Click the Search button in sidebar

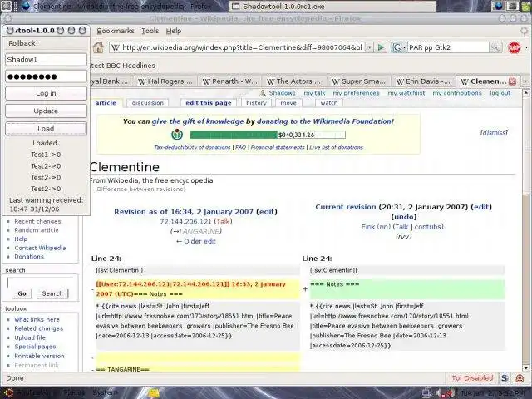click(x=52, y=293)
